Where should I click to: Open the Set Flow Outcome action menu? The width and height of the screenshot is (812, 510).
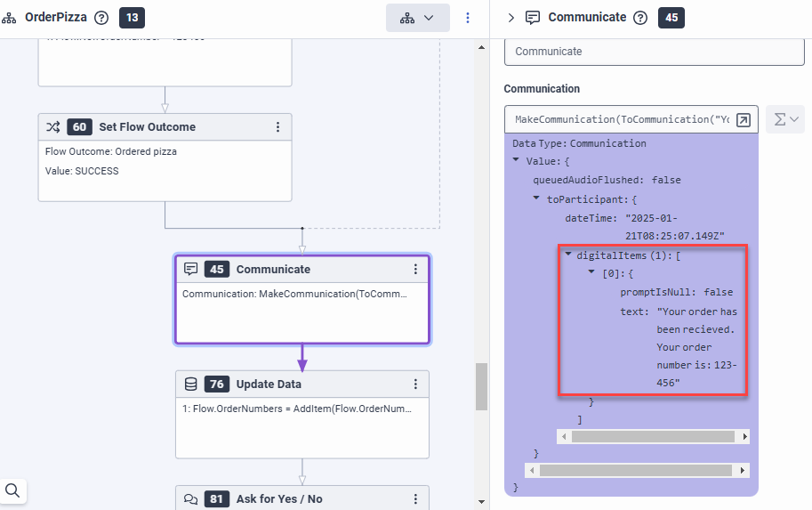tap(277, 127)
